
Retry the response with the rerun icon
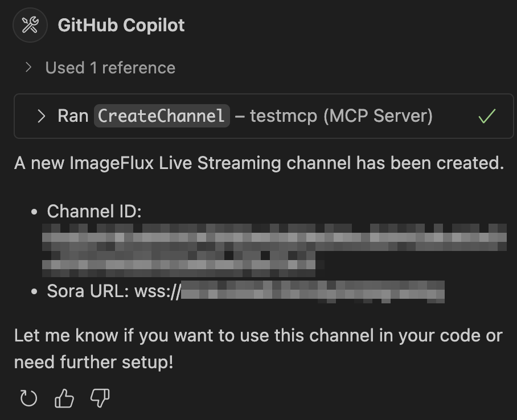click(x=28, y=398)
